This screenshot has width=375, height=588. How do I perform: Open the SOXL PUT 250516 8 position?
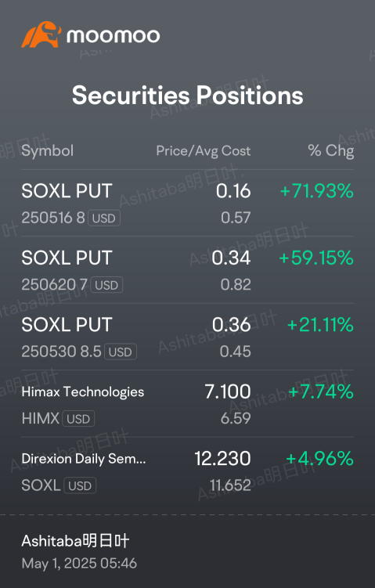pos(188,203)
